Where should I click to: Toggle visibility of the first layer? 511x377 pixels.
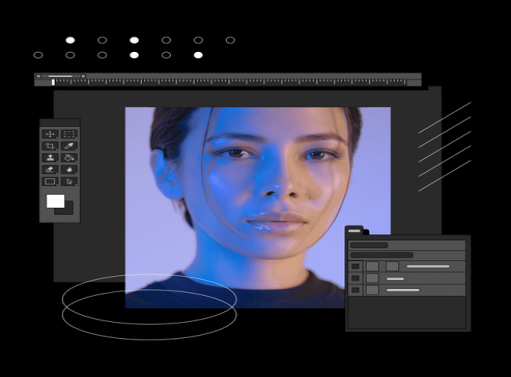(x=355, y=266)
